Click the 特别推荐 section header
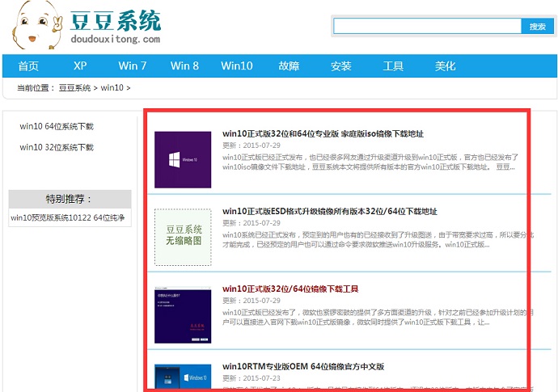 tap(70, 199)
